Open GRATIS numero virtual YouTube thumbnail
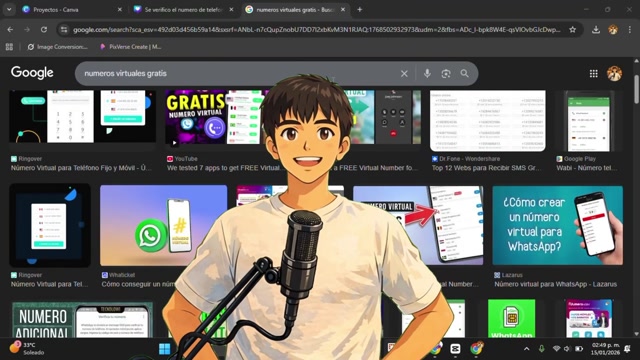 [214, 118]
